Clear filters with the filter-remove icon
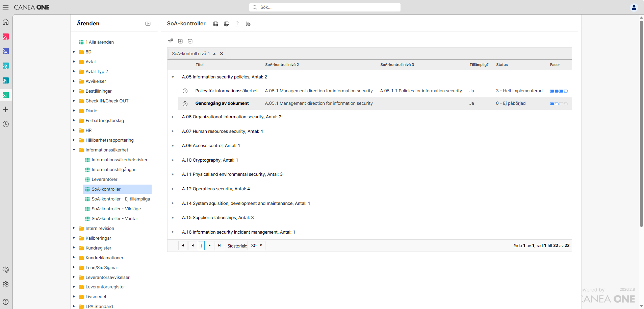 tap(171, 41)
